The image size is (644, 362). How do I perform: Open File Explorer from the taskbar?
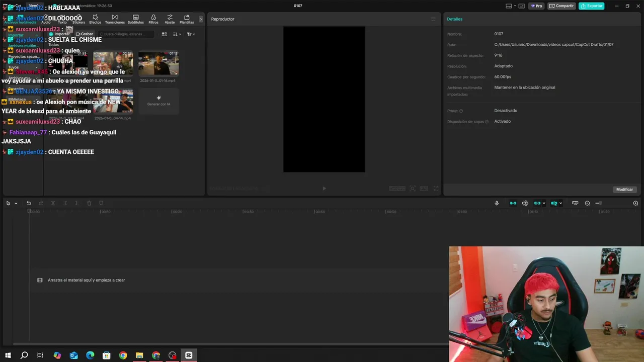click(x=139, y=355)
